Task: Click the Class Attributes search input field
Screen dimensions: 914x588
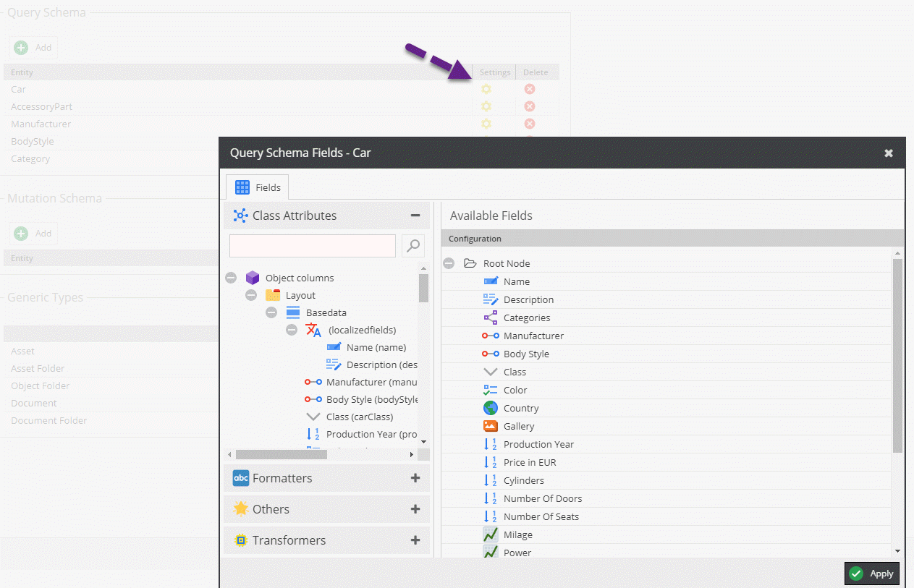Action: coord(312,246)
